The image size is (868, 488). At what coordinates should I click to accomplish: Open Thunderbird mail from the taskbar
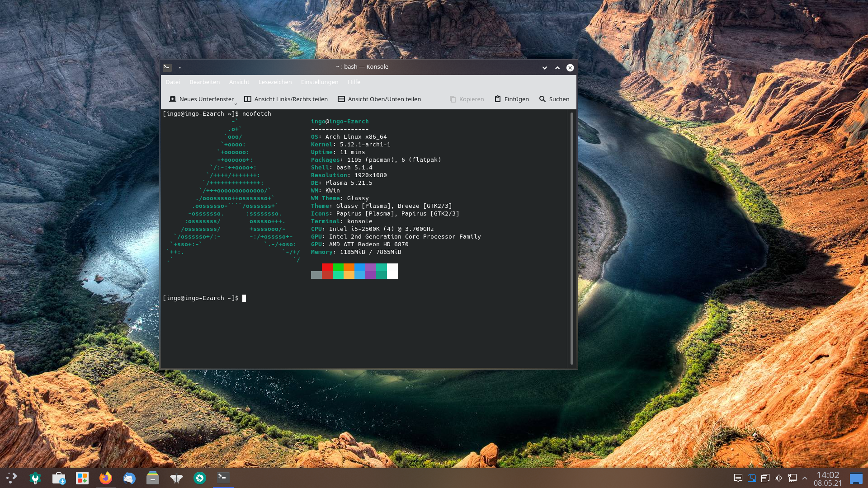pos(129,478)
